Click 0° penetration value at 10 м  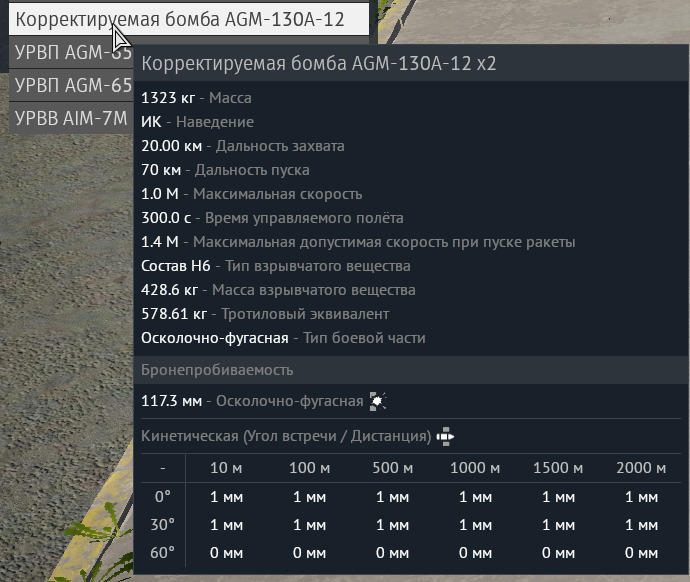[226, 497]
